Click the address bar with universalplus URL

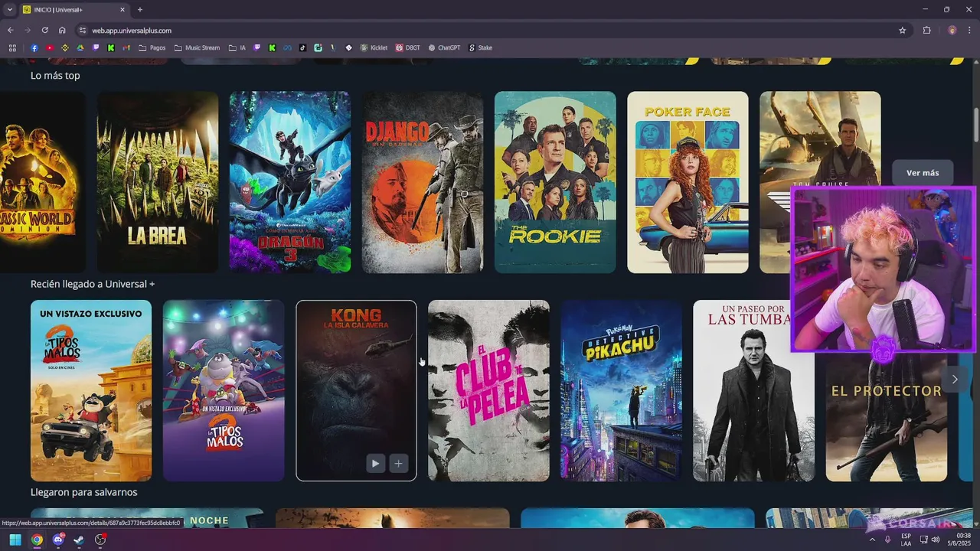click(490, 31)
